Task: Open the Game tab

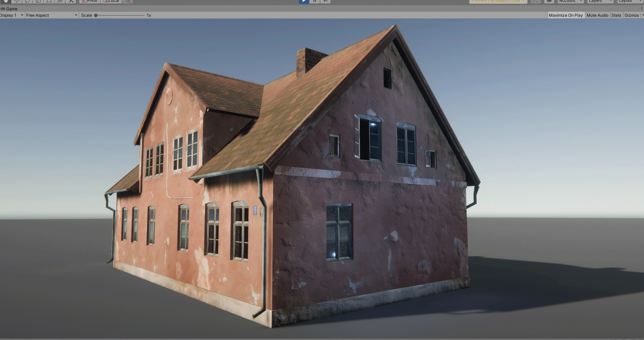Action: point(9,9)
